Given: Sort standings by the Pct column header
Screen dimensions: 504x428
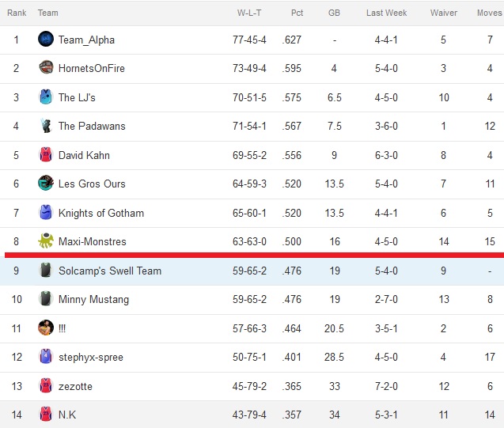Looking at the screenshot, I should click(297, 13).
